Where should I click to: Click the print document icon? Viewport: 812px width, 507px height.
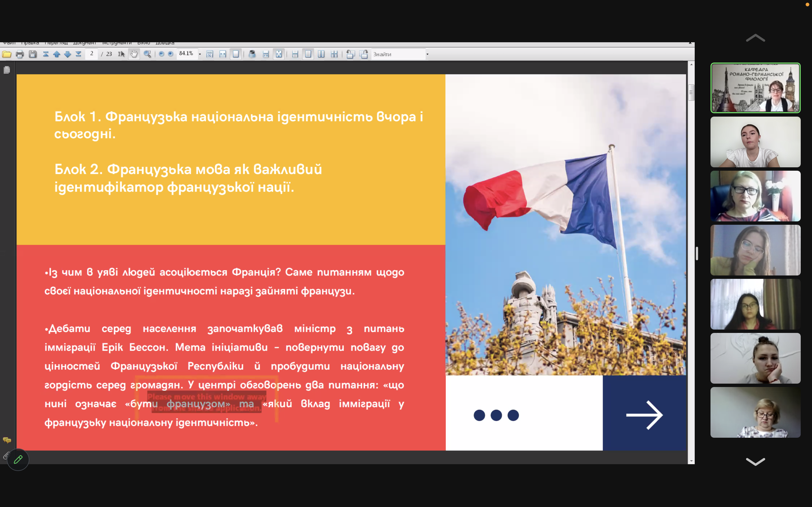(20, 54)
